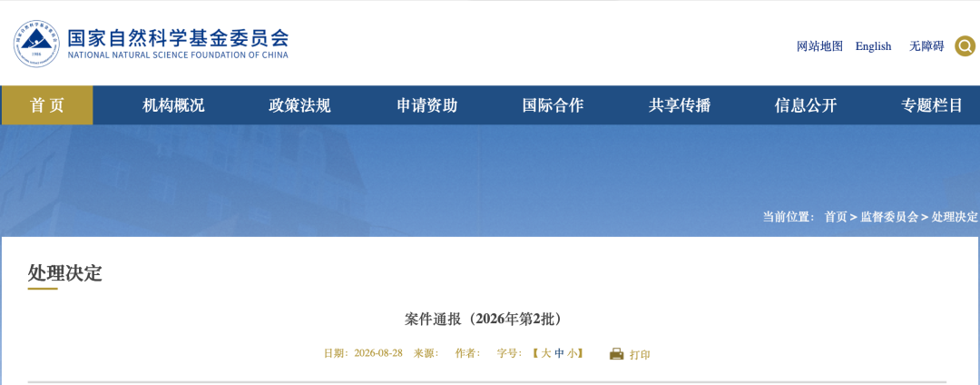
Task: Click the printer icon next to 打印
Action: tap(616, 354)
